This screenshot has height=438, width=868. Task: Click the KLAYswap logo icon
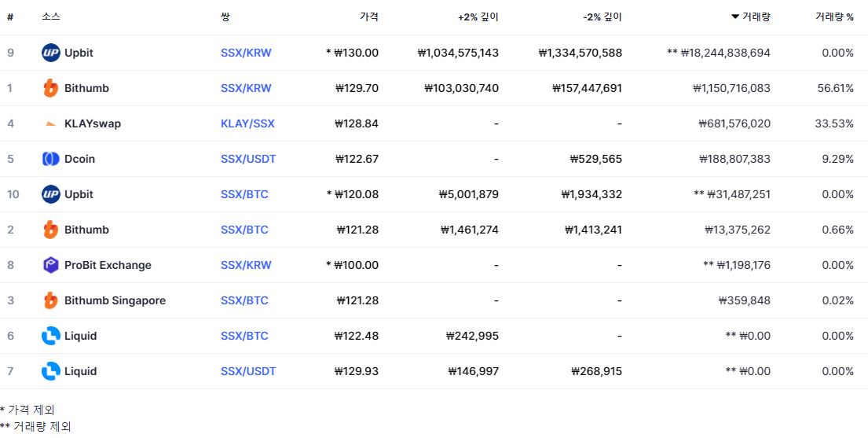51,123
